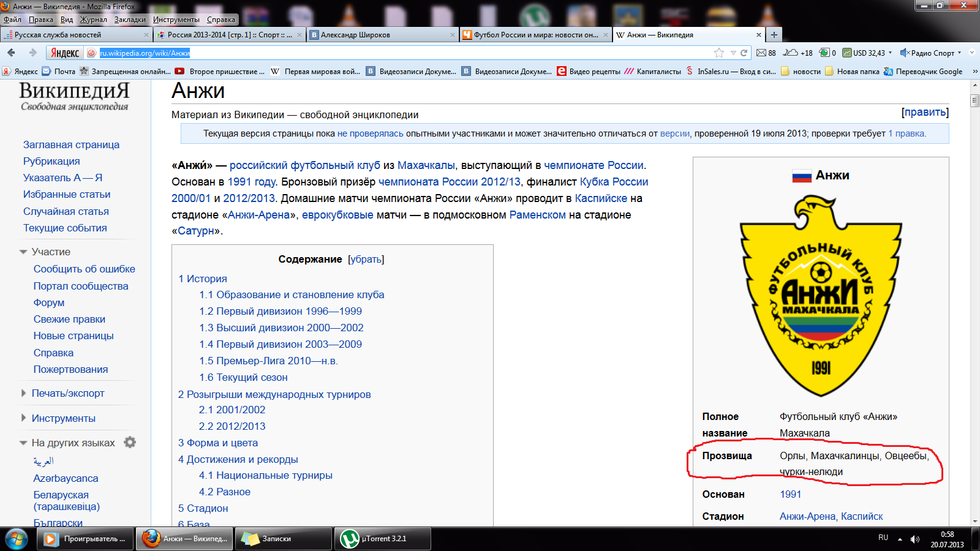
Task: Open the Журнал menu
Action: click(94, 20)
